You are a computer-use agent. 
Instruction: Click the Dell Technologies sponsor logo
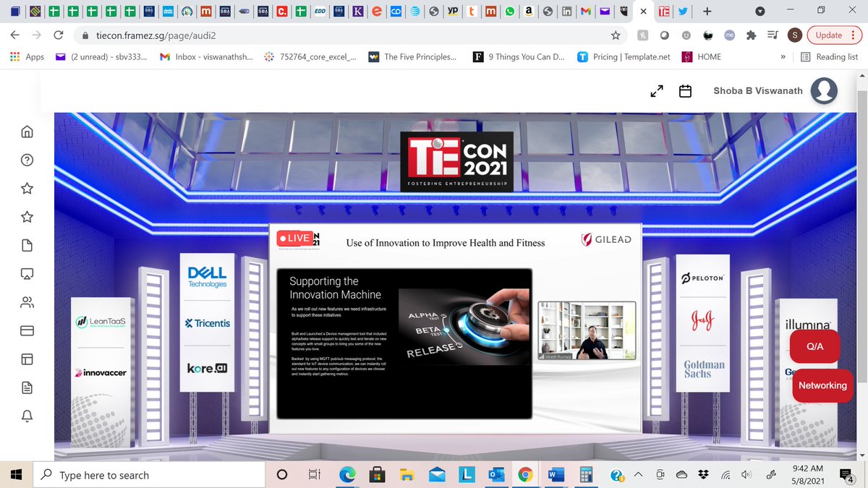pyautogui.click(x=208, y=277)
